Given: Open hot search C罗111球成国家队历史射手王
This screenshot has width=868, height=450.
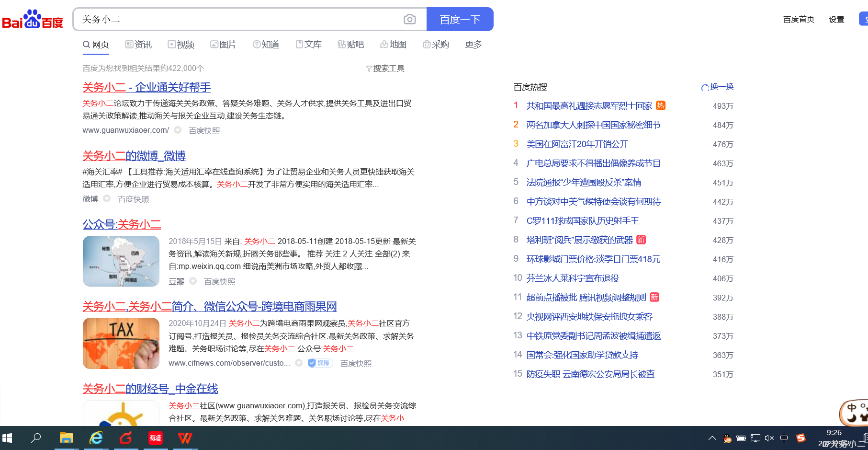Looking at the screenshot, I should [583, 221].
